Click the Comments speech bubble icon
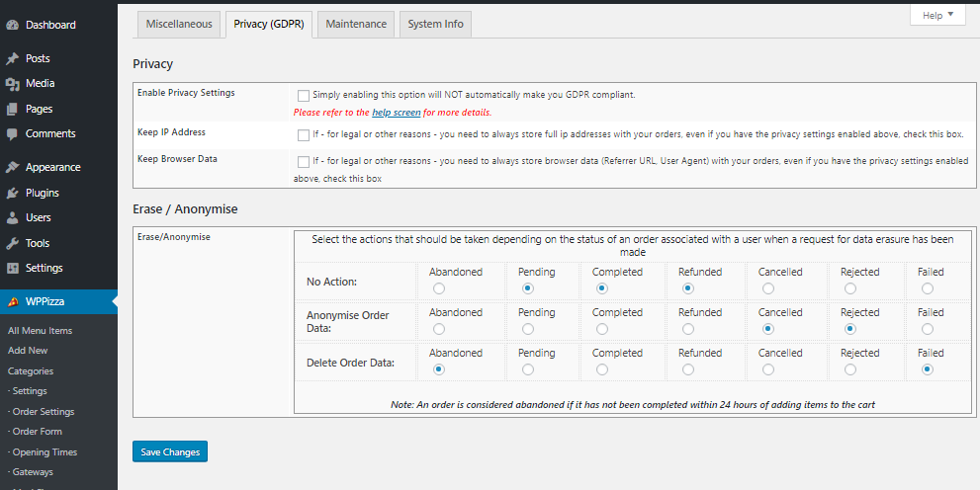980x490 pixels. (x=13, y=134)
